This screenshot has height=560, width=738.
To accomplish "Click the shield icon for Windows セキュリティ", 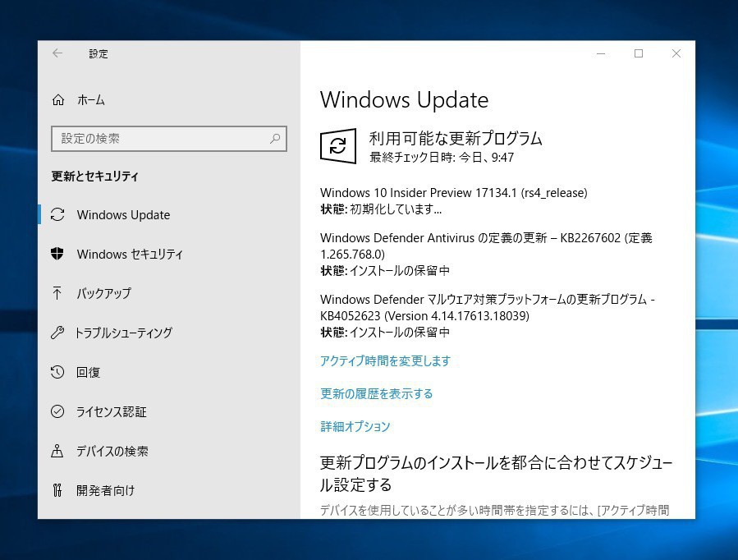I will click(x=57, y=254).
